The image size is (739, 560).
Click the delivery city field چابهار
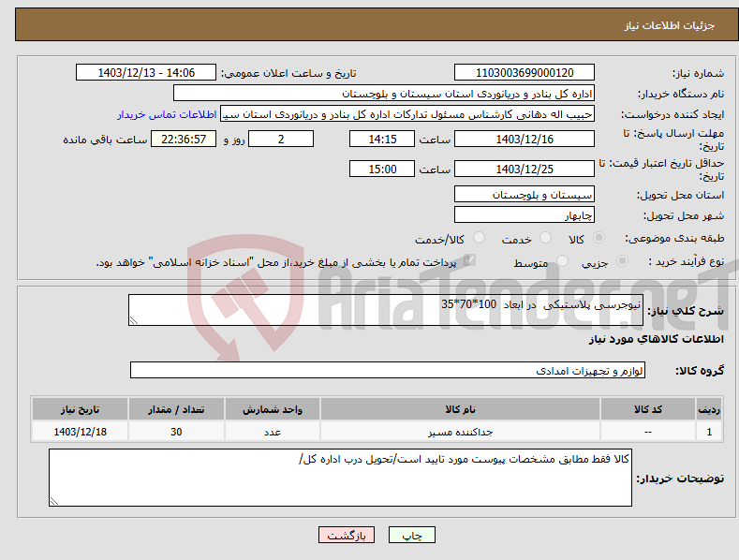coord(525,215)
